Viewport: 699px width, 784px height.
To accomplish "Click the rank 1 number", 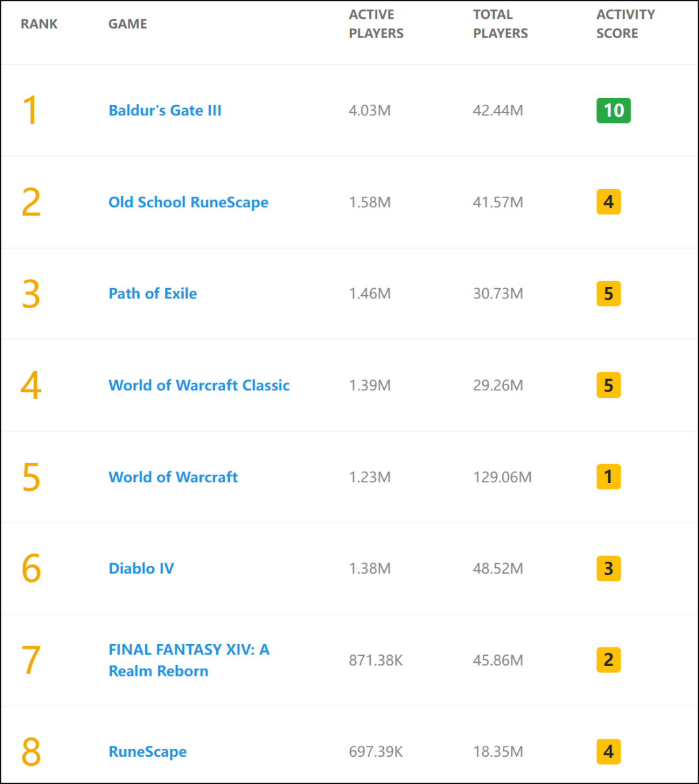I will 30,111.
